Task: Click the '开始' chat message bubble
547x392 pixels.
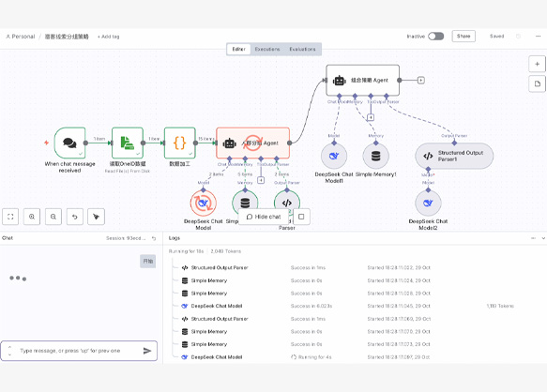Action: (x=148, y=262)
